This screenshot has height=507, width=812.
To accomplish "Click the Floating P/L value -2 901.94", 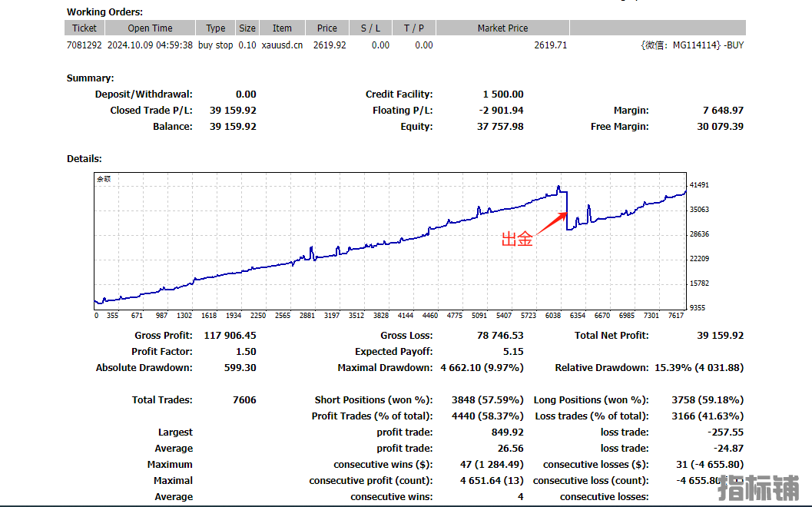I will [x=501, y=111].
